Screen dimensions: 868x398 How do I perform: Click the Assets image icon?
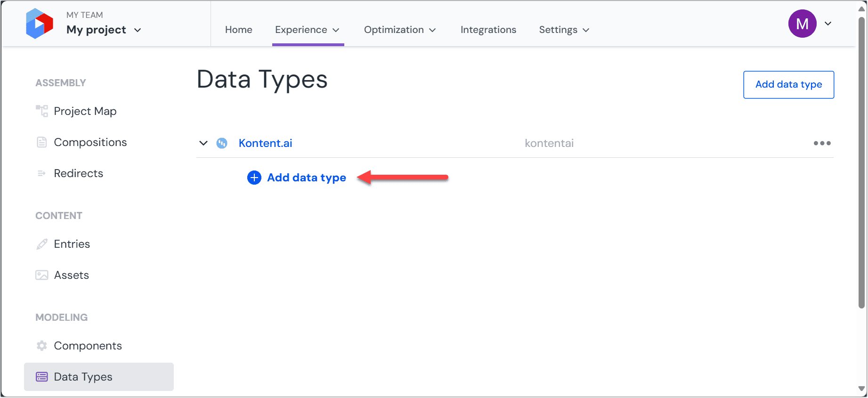click(x=42, y=275)
